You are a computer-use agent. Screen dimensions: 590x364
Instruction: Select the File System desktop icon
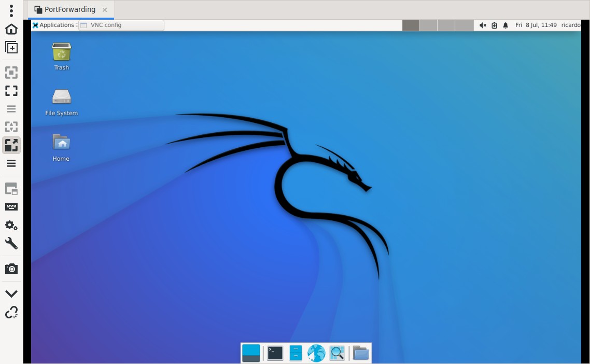(61, 102)
